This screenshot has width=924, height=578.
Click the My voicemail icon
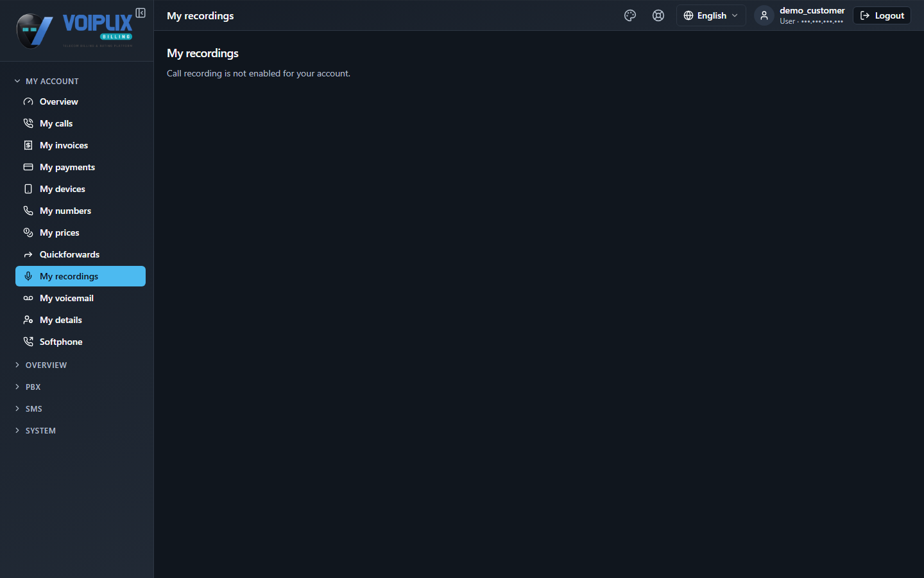(x=28, y=298)
